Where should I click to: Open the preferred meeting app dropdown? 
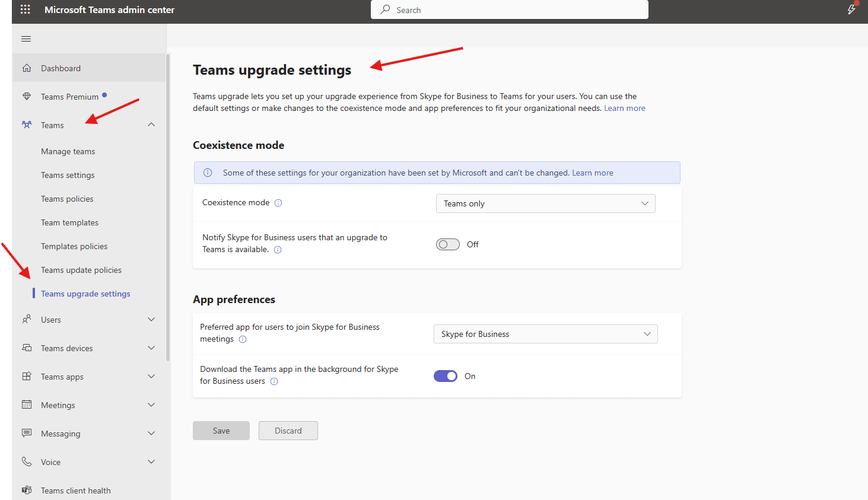click(545, 334)
